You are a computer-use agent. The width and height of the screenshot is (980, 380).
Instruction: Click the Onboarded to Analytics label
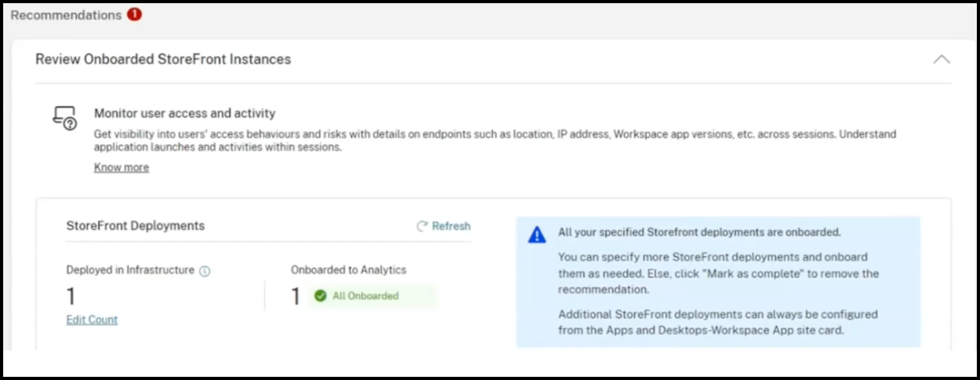tap(348, 270)
